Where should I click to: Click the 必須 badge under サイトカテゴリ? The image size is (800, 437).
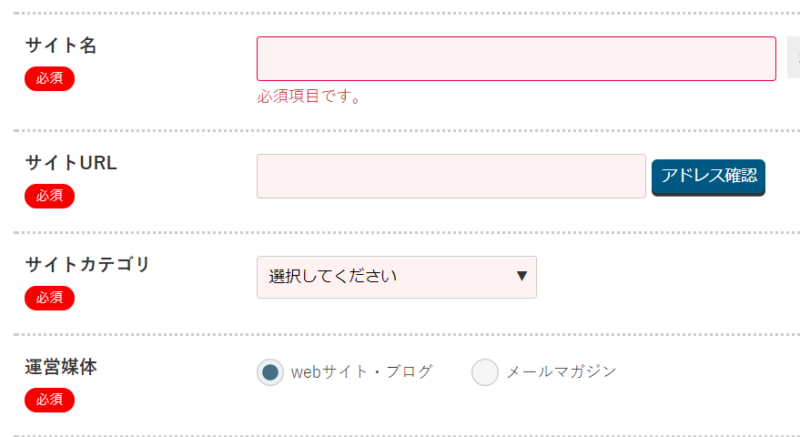click(x=50, y=297)
